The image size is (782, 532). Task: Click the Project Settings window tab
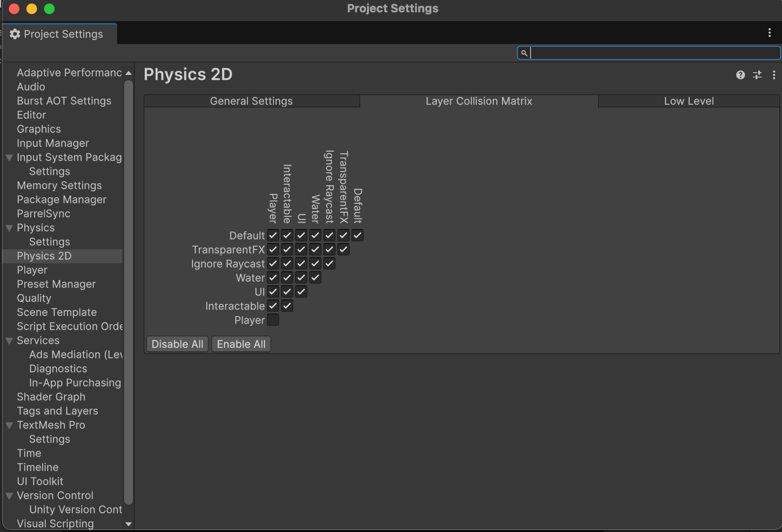click(59, 34)
